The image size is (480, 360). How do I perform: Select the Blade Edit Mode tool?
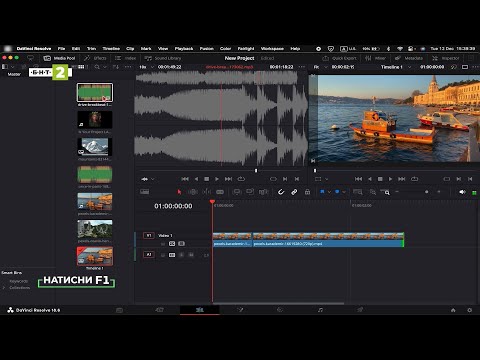pos(220,192)
